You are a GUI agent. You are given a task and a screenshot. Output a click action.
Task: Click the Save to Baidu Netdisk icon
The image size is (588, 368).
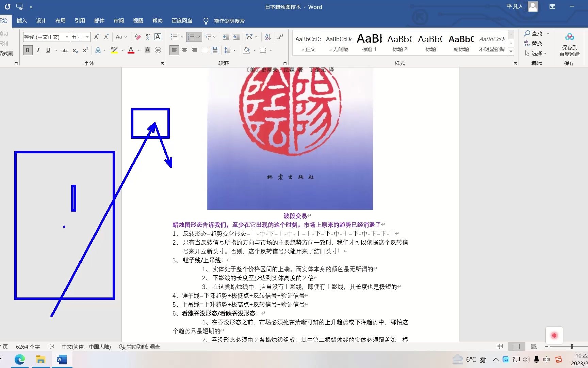point(569,37)
